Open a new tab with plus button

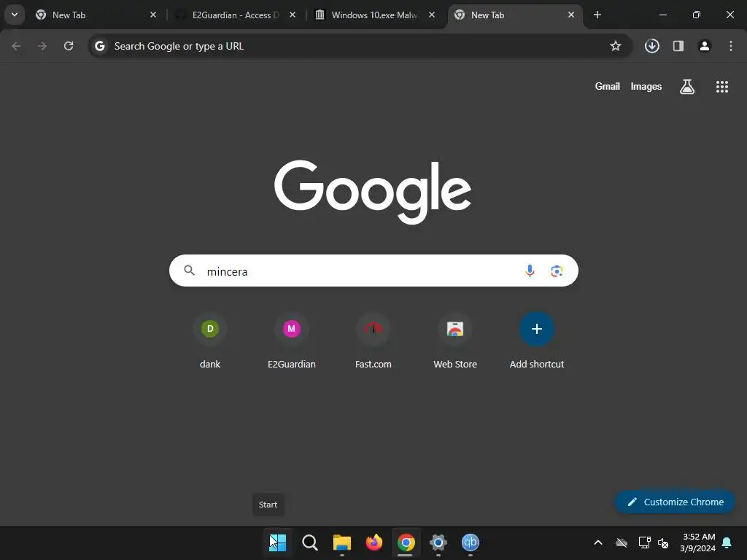pos(597,15)
